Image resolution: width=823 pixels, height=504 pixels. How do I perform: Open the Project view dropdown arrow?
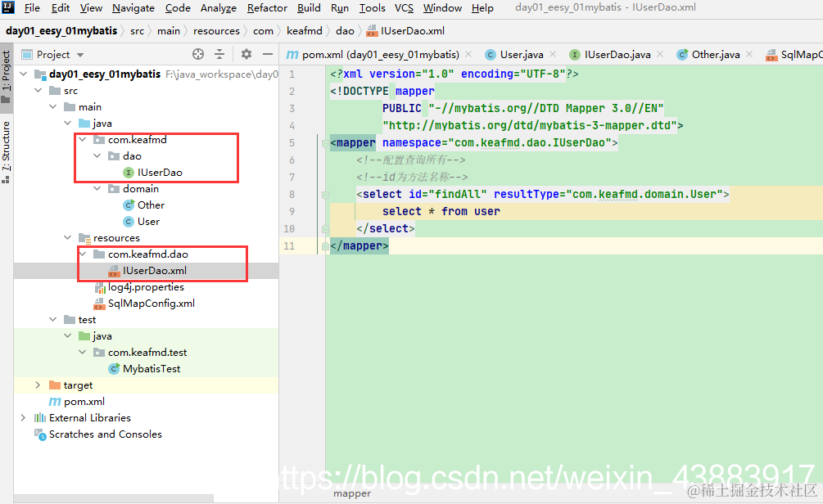pos(79,55)
